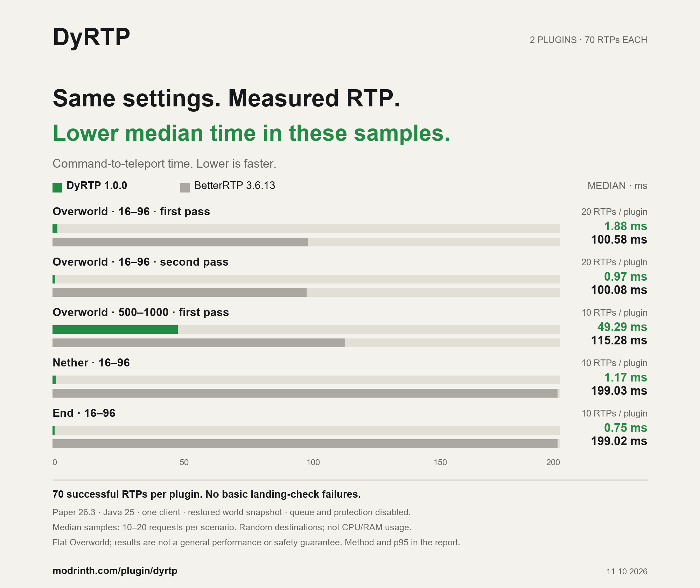
Task: Click '70 successful RTPs per plugin' summary line
Action: coord(206,494)
